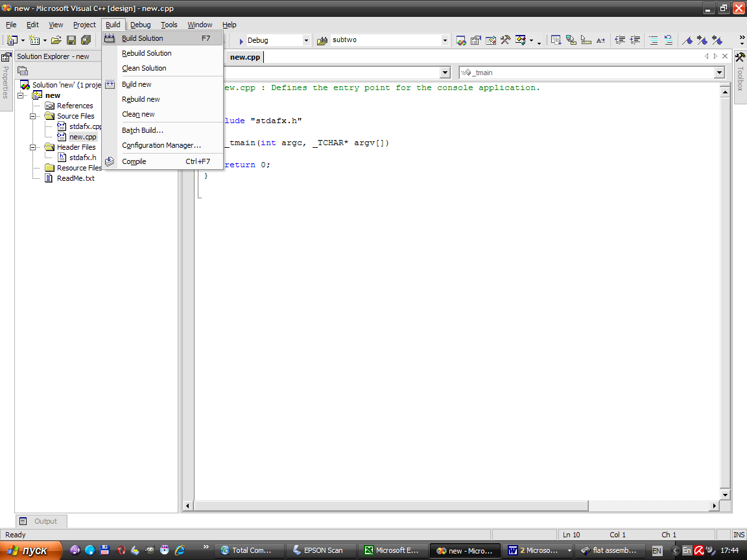Open the Object Browser toolbar icon
This screenshot has width=747, height=560.
click(x=490, y=40)
